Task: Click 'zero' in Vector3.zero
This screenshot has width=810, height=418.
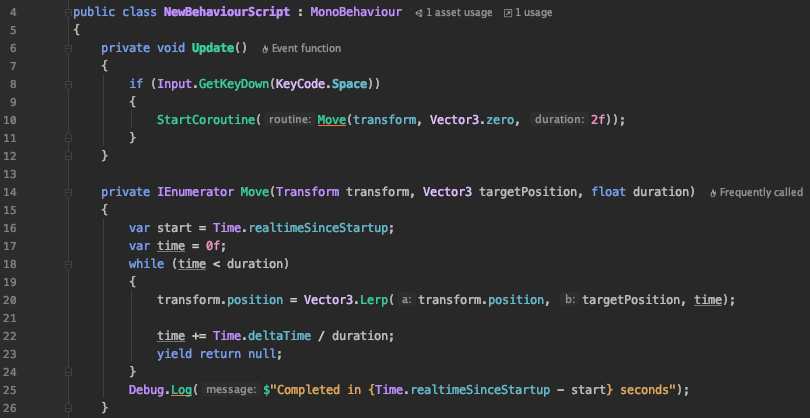Action: click(501, 120)
